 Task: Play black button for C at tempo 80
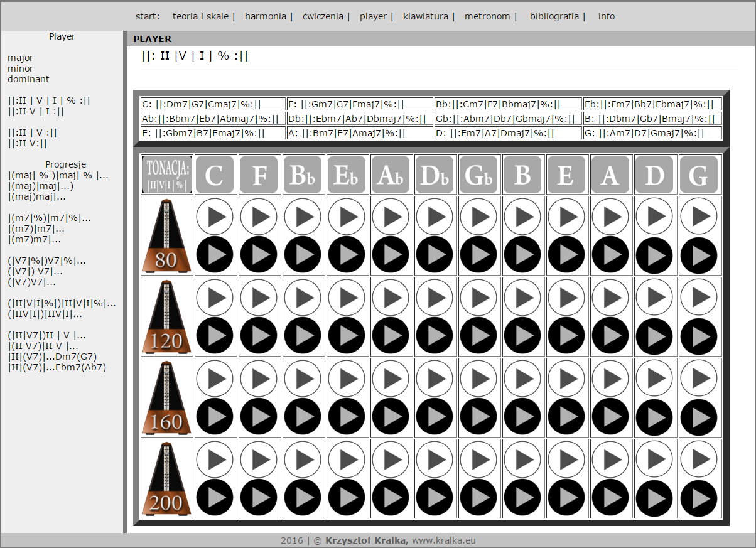(x=215, y=255)
